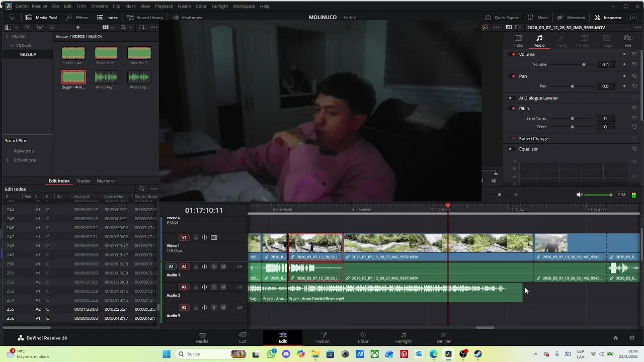Image resolution: width=644 pixels, height=362 pixels.
Task: Adjust the Volume slider handle
Action: point(584,64)
